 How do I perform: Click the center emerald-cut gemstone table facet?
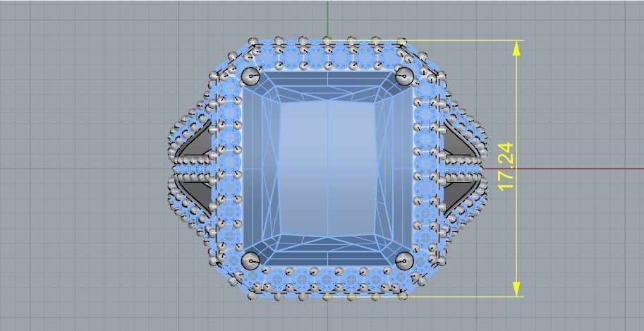click(327, 168)
